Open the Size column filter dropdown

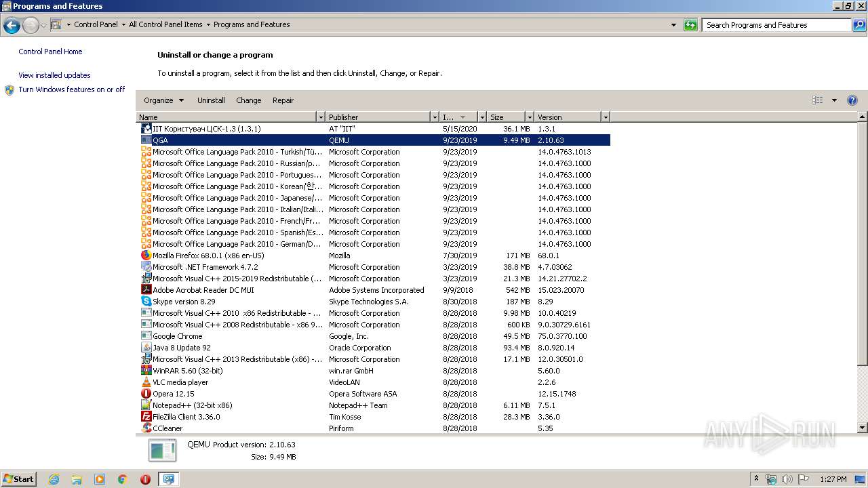(530, 117)
